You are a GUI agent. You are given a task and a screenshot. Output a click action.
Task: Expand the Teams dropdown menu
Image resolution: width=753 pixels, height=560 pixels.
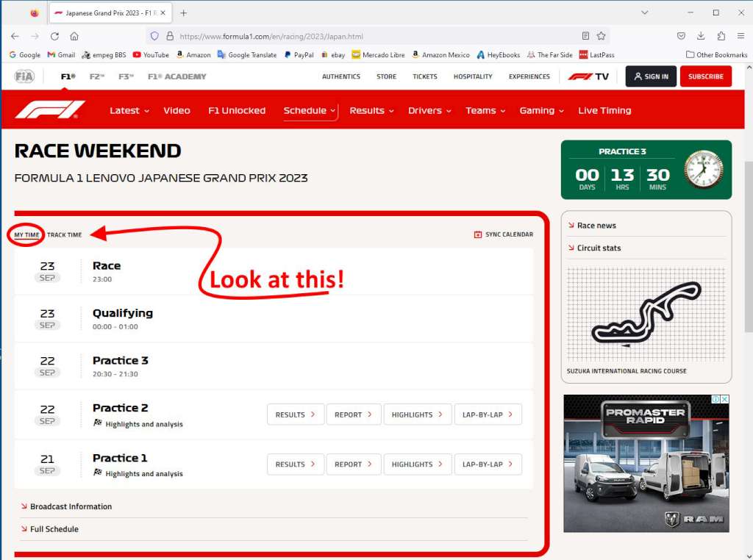pyautogui.click(x=485, y=110)
